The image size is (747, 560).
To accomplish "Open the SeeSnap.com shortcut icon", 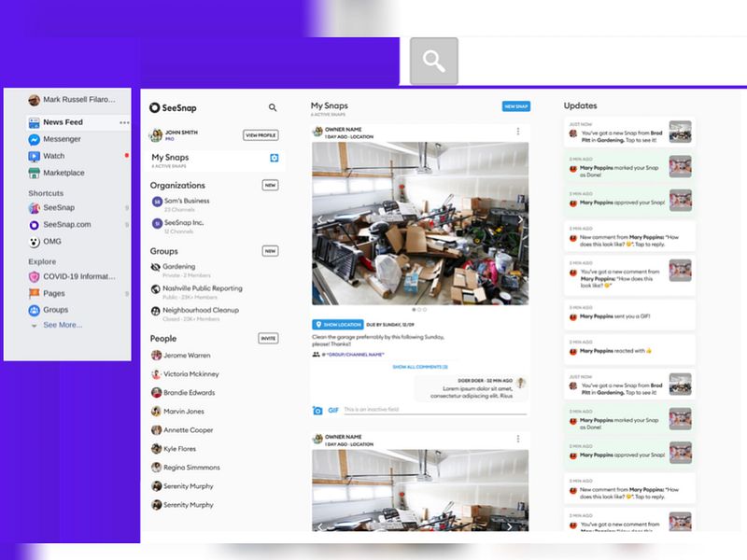I will pos(34,225).
